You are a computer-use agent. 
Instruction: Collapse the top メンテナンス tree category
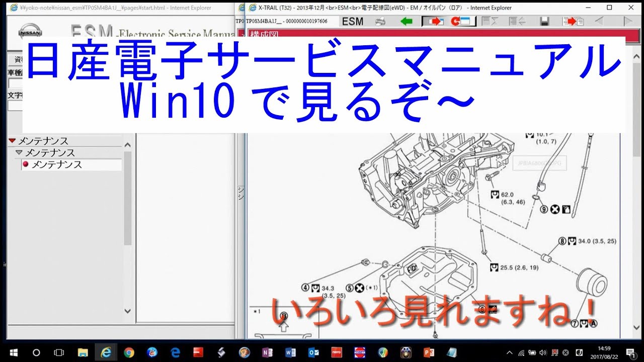click(12, 141)
